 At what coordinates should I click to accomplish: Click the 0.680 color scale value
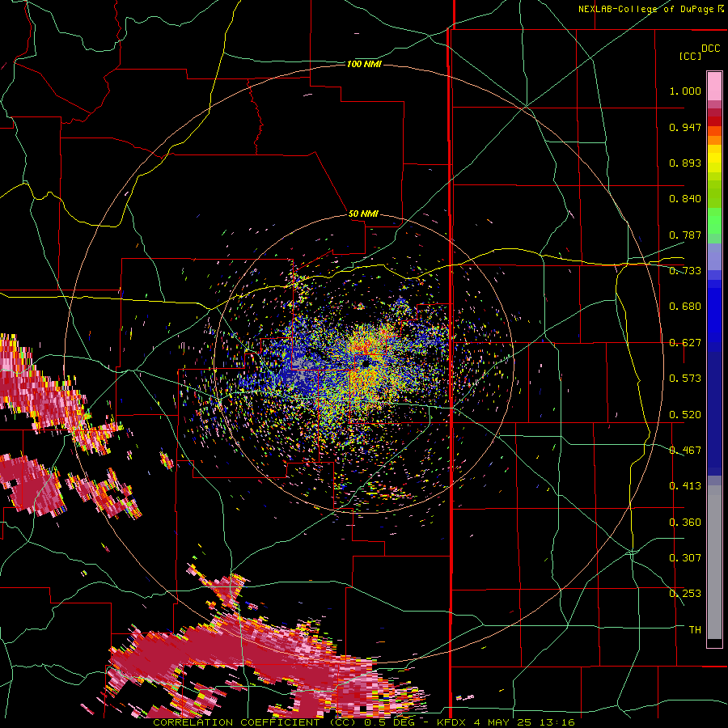tap(685, 307)
